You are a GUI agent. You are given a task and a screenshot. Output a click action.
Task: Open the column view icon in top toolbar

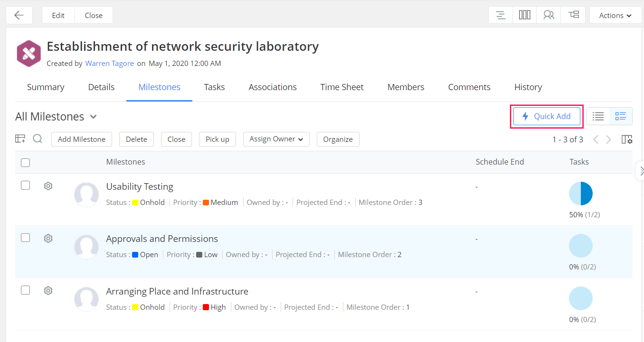(x=524, y=15)
